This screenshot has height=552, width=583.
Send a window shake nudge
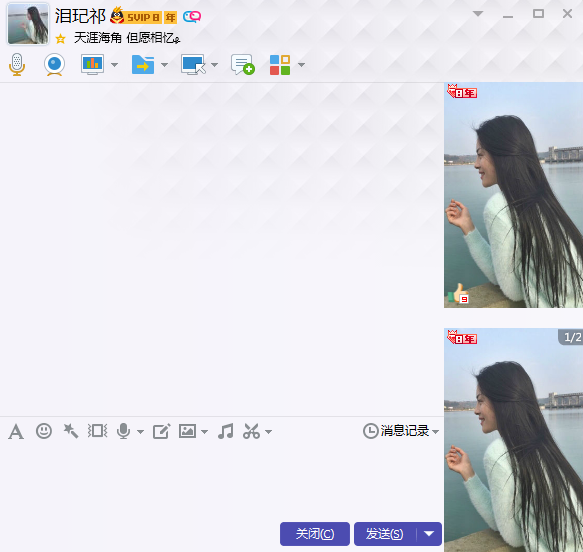click(97, 431)
